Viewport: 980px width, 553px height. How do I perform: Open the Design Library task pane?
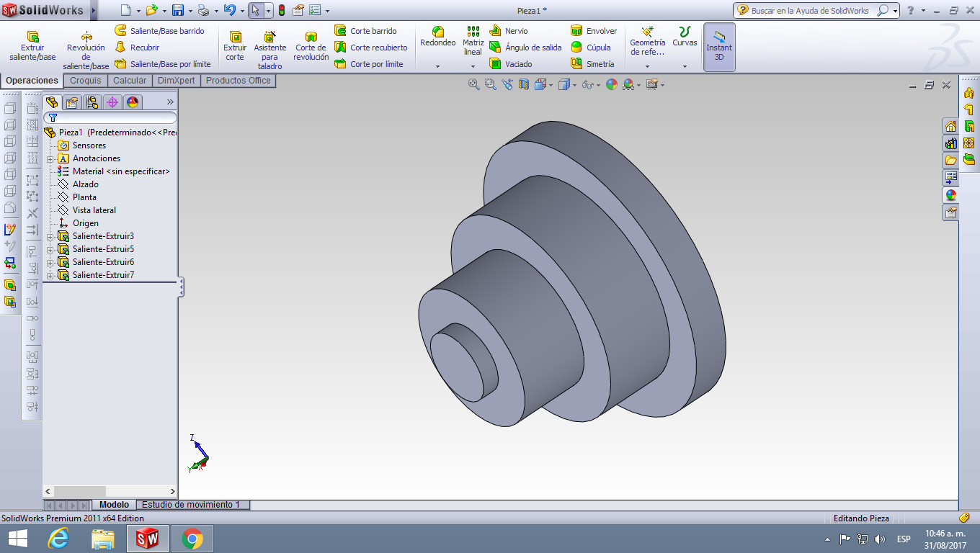(x=950, y=143)
